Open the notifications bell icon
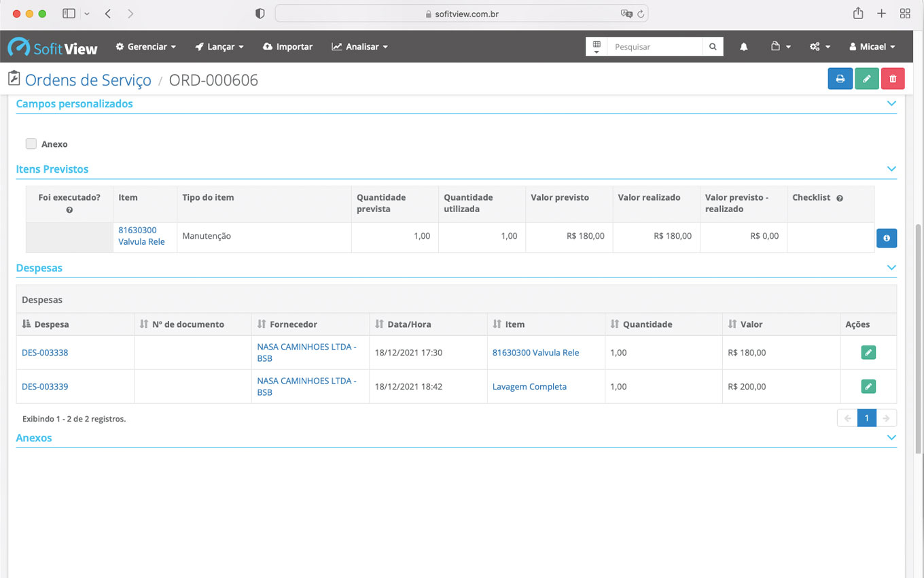924x578 pixels. click(x=744, y=47)
